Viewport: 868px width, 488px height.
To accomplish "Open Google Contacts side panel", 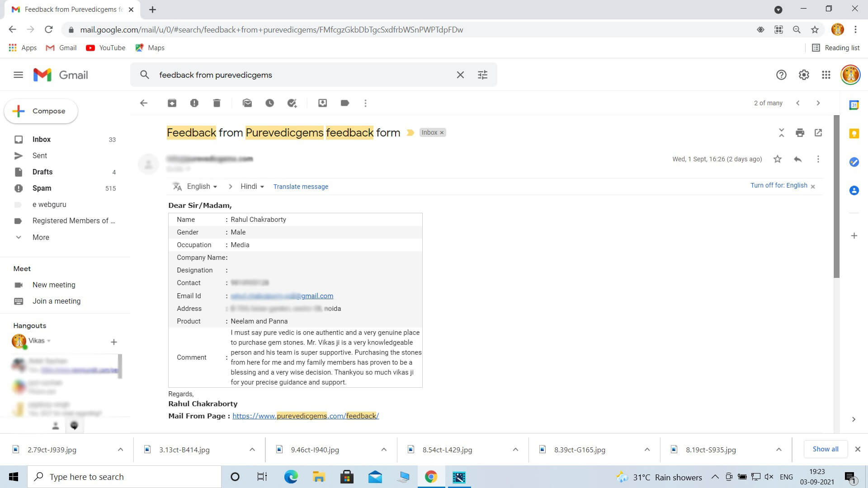I will click(854, 191).
